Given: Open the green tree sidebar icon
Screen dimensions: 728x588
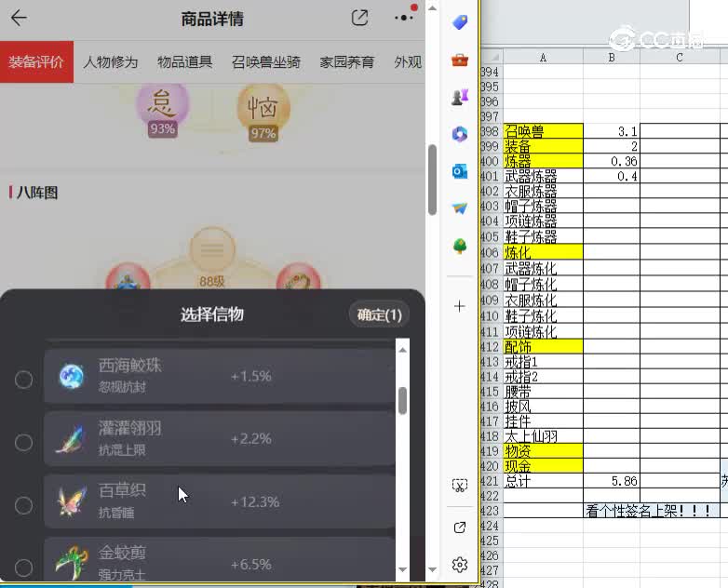Looking at the screenshot, I should [460, 246].
